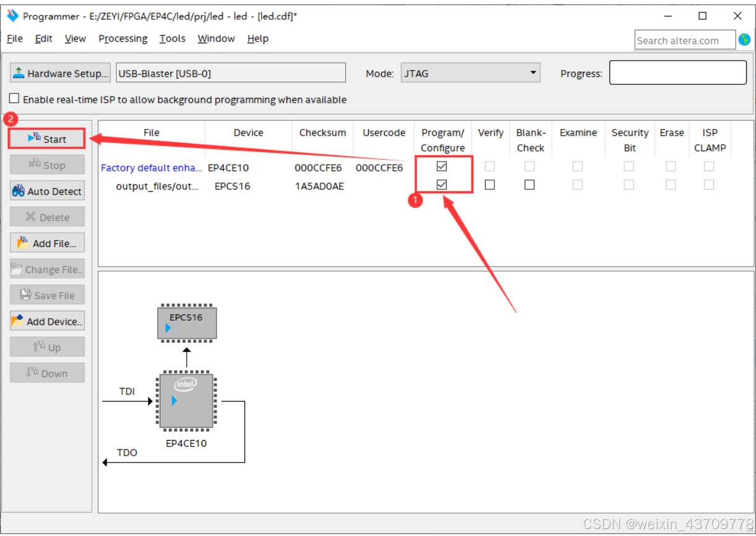
Task: Enable Blank-Check for the EPCS16 row
Action: point(530,184)
